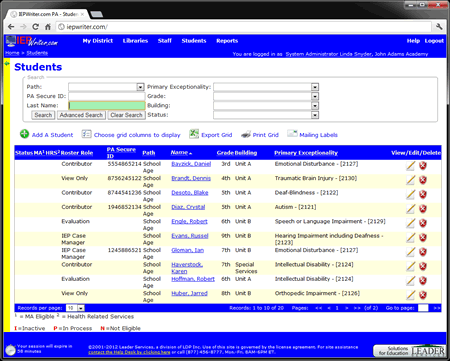This screenshot has height=361, width=450.
Task: Click the browser home icon
Action: pos(48,27)
